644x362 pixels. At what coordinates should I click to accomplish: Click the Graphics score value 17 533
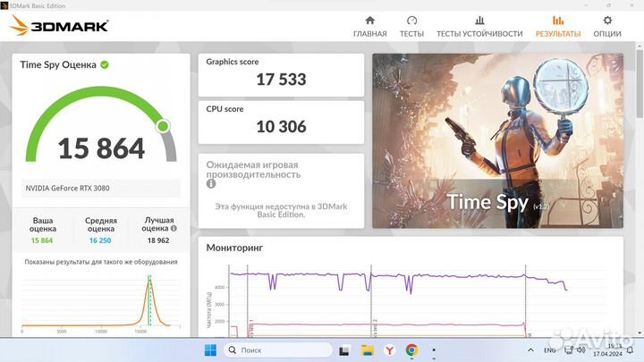(282, 80)
